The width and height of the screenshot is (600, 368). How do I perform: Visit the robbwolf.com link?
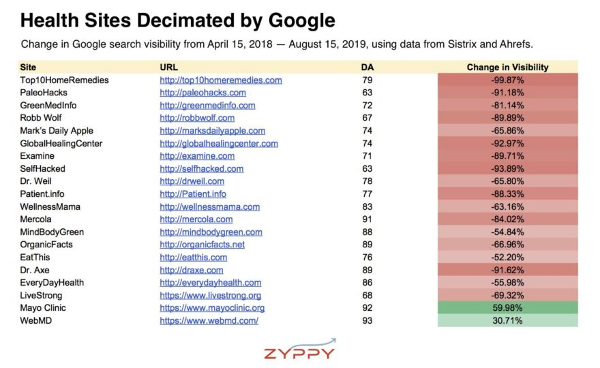point(197,118)
